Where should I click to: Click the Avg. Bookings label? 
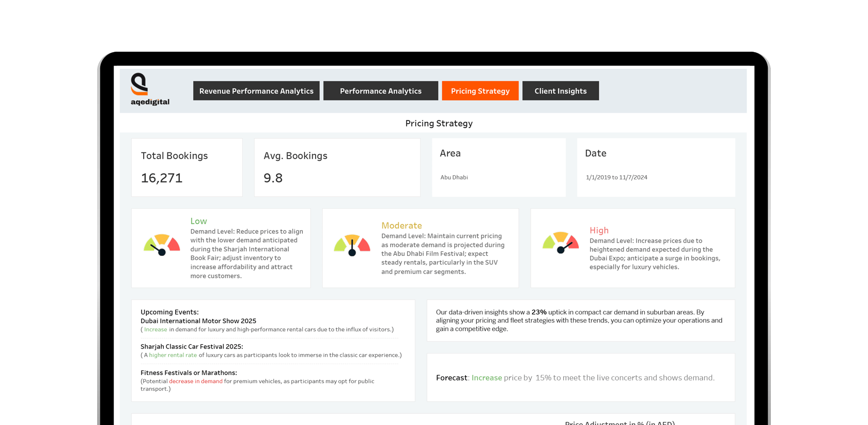[x=296, y=156]
